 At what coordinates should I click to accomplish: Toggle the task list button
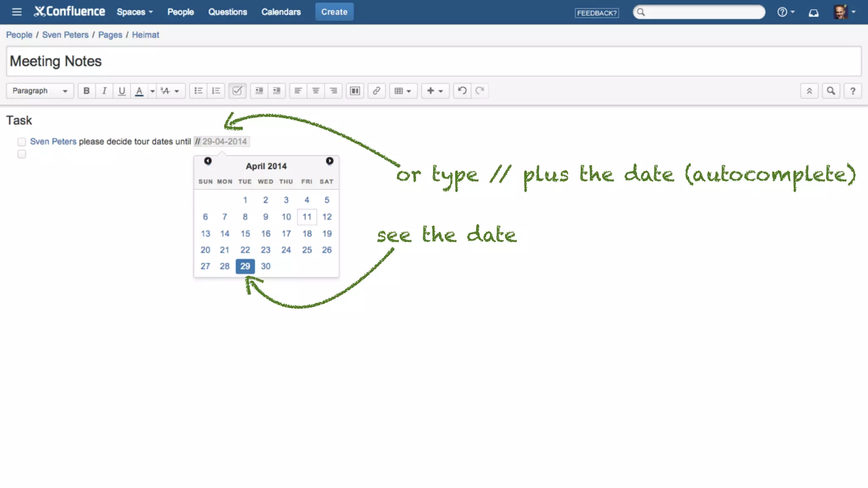point(237,91)
